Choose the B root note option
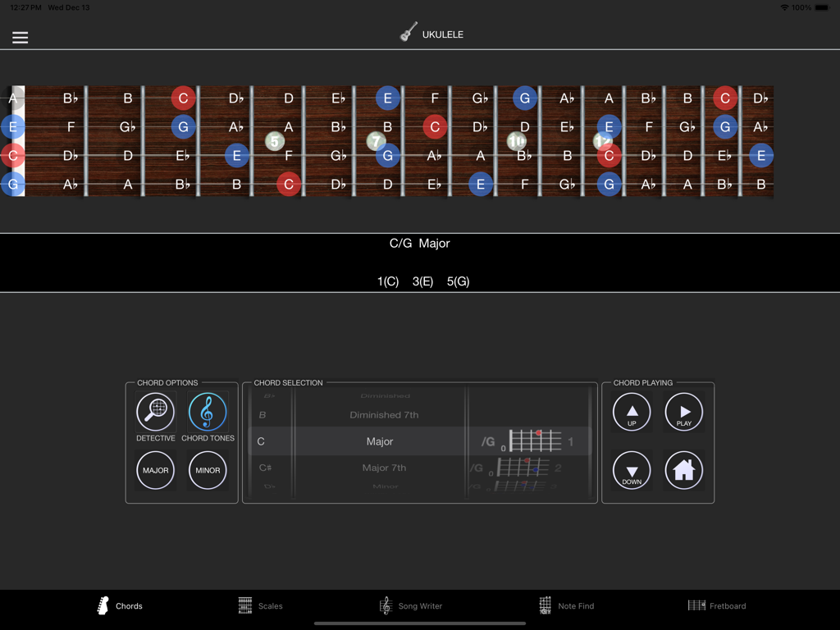The image size is (840, 630). click(264, 414)
